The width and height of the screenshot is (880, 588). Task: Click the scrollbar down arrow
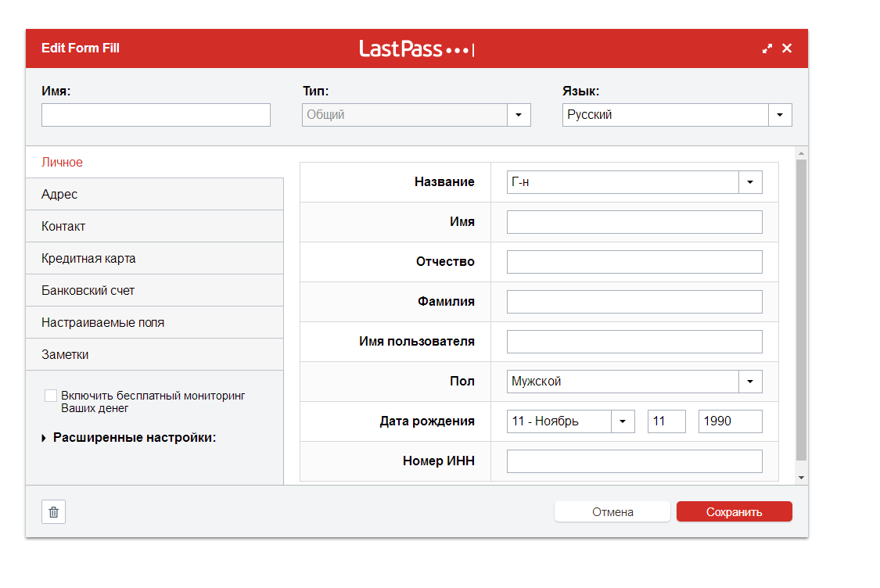[x=802, y=478]
